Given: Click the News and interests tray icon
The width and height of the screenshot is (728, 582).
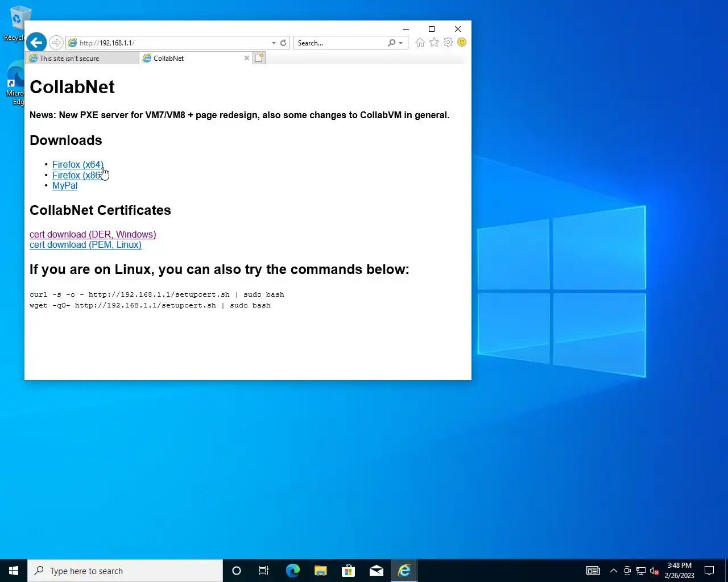Looking at the screenshot, I should tap(593, 571).
